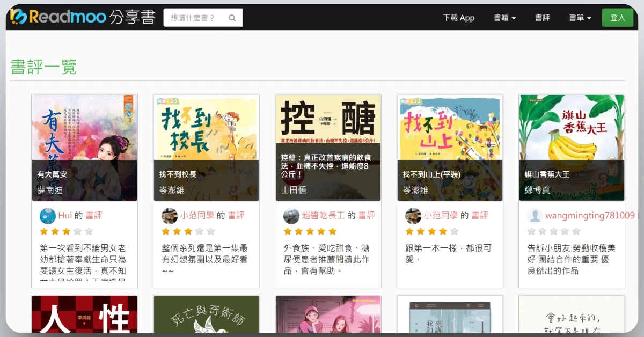Open the 書評 navigation item
This screenshot has width=644, height=337.
coord(543,18)
